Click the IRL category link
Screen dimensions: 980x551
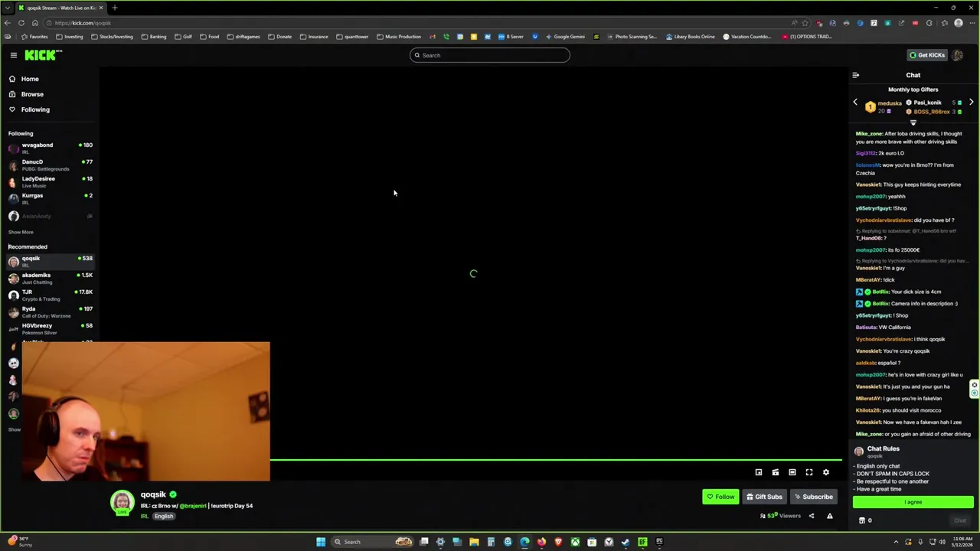tap(144, 516)
